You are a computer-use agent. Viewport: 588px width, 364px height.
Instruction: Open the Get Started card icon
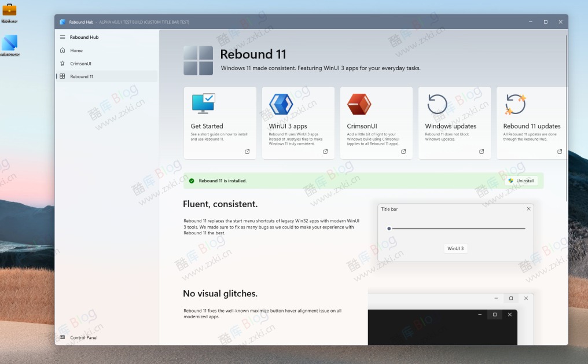point(203,104)
